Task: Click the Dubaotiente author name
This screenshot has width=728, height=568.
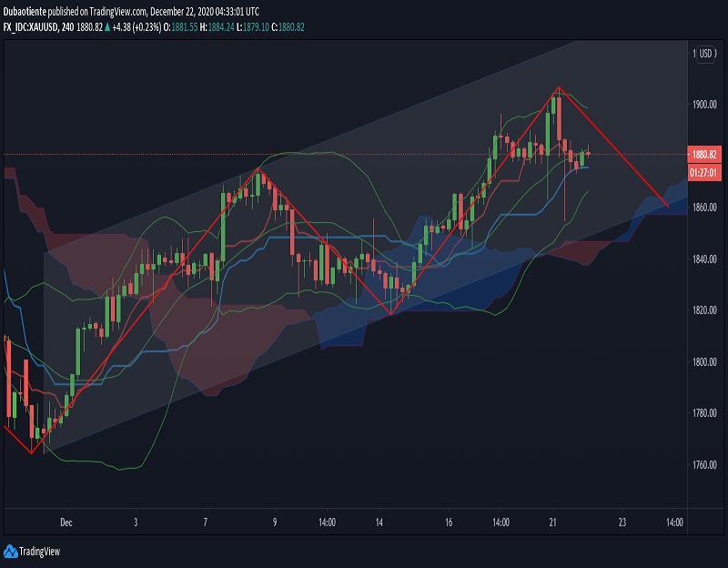Action: coord(25,12)
